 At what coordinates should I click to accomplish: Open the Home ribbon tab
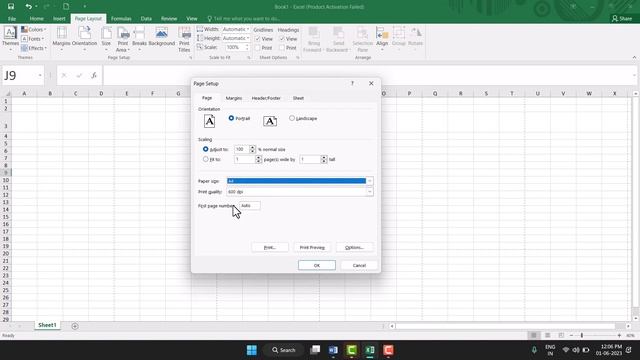(x=36, y=19)
